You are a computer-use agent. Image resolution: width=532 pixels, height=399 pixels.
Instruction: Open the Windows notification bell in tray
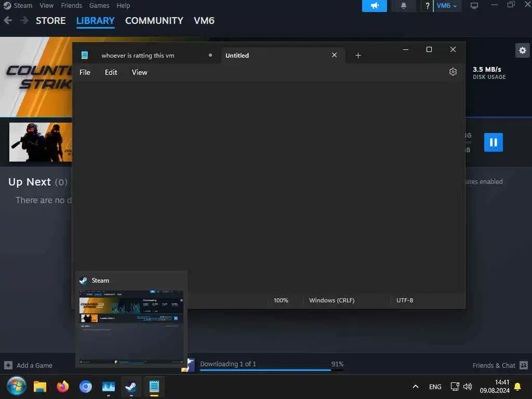click(517, 387)
